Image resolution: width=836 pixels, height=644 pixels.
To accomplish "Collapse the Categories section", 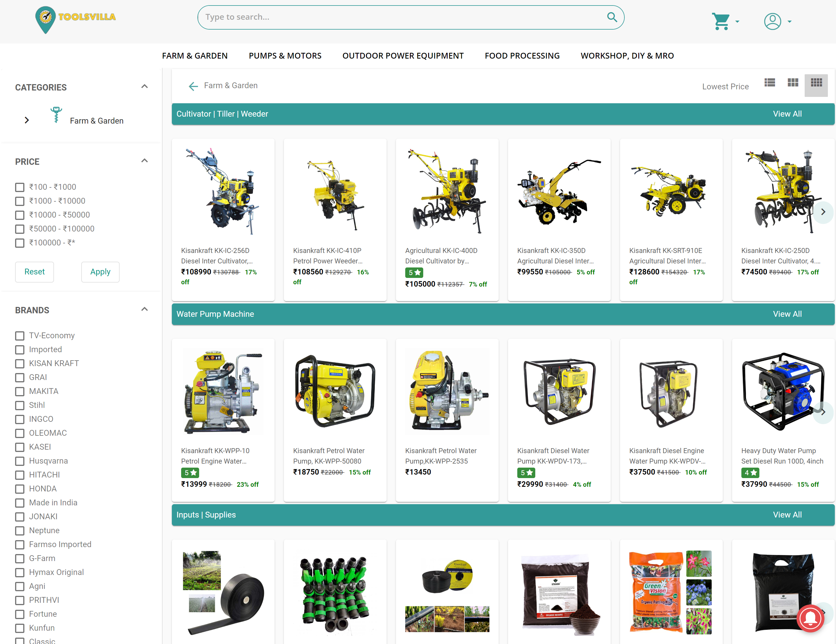I will pos(144,86).
